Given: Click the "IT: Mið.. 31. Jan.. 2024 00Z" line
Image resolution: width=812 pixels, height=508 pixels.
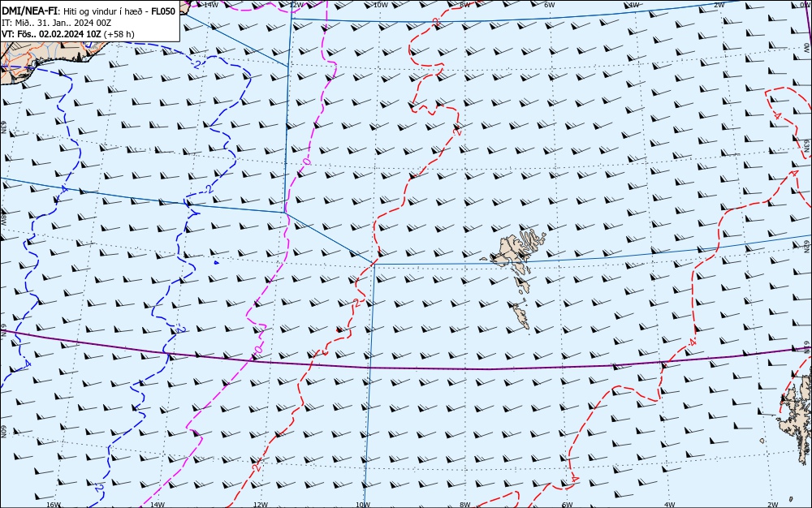Looking at the screenshot, I should pos(57,23).
